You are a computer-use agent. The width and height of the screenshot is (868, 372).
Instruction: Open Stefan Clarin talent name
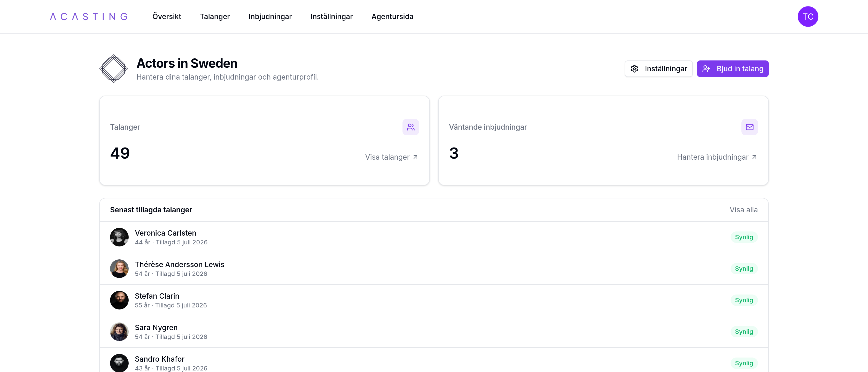[x=157, y=296]
